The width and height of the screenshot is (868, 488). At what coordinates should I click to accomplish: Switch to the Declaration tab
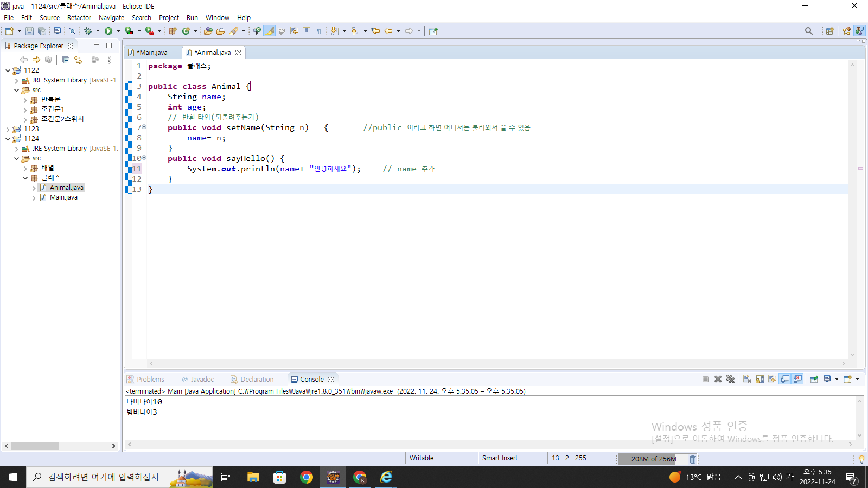pyautogui.click(x=252, y=380)
